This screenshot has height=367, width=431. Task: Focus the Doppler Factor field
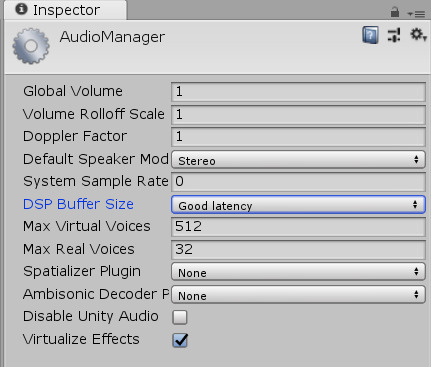[298, 137]
